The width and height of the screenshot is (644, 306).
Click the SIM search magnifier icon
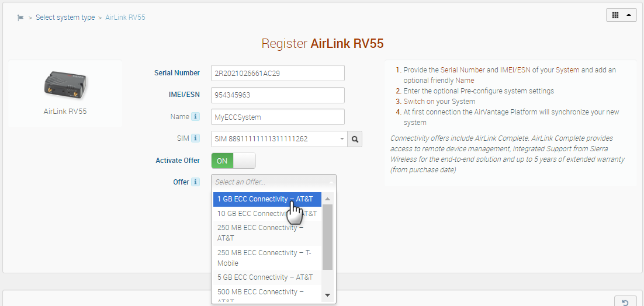click(x=355, y=139)
